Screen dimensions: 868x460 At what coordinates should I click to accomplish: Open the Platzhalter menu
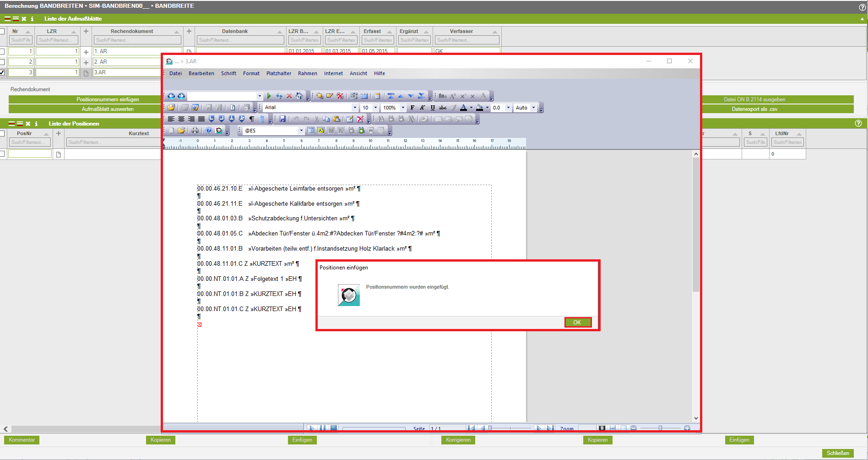pyautogui.click(x=278, y=73)
